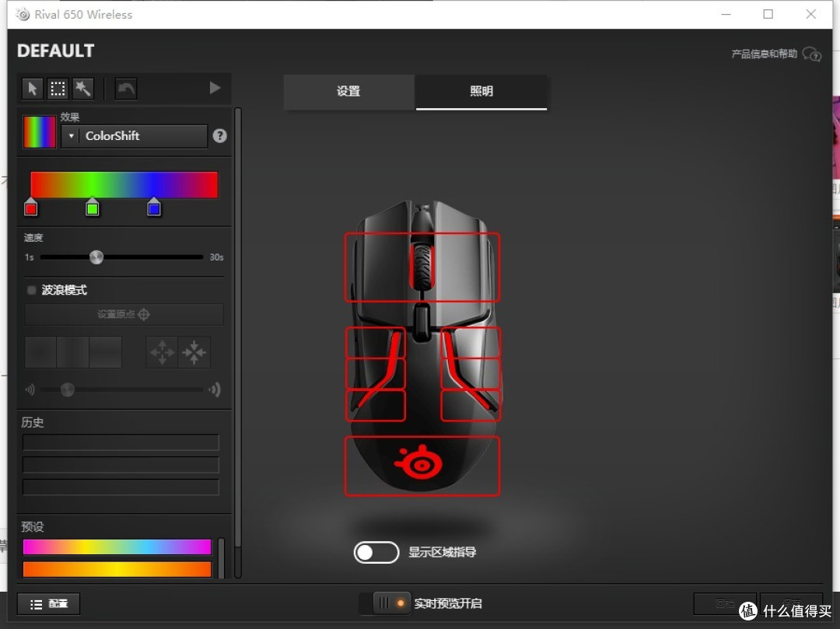The image size is (840, 629).
Task: Select the third history slot
Action: click(x=121, y=487)
